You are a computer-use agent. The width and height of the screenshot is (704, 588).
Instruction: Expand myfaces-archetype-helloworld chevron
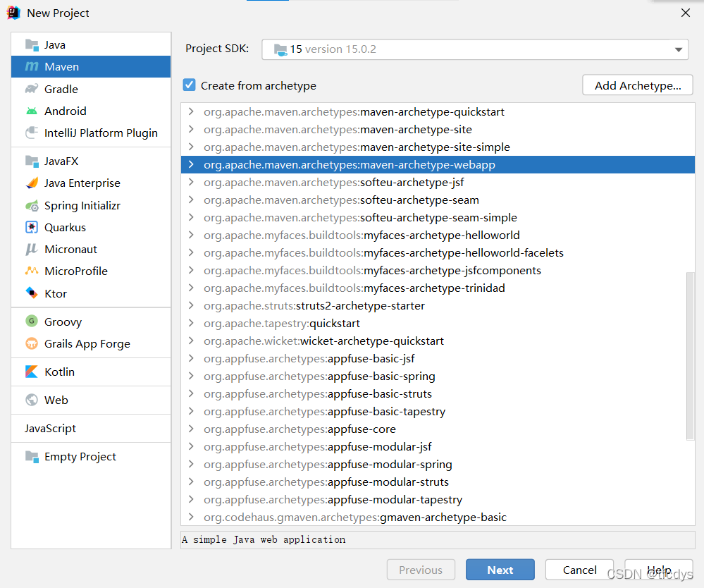(x=191, y=235)
